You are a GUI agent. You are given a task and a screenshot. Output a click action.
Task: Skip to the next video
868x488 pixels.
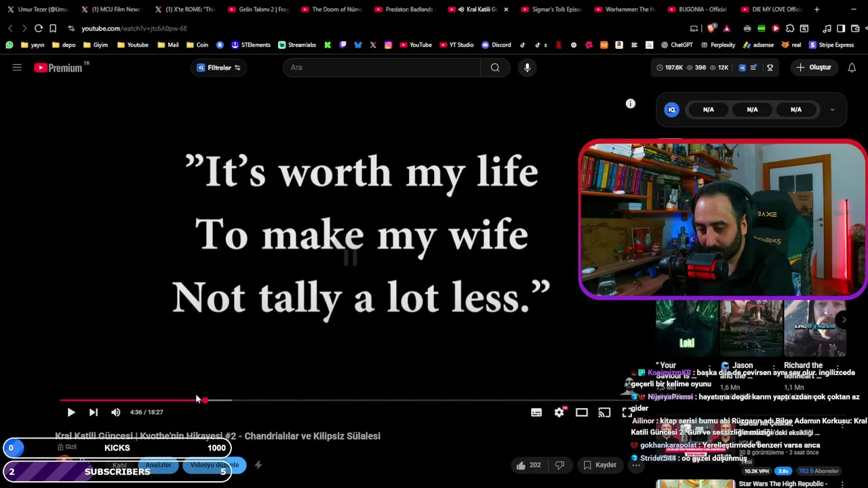[x=94, y=412]
